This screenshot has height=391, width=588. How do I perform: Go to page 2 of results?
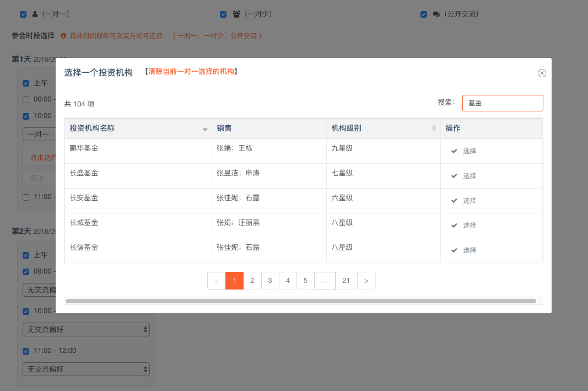(x=252, y=281)
